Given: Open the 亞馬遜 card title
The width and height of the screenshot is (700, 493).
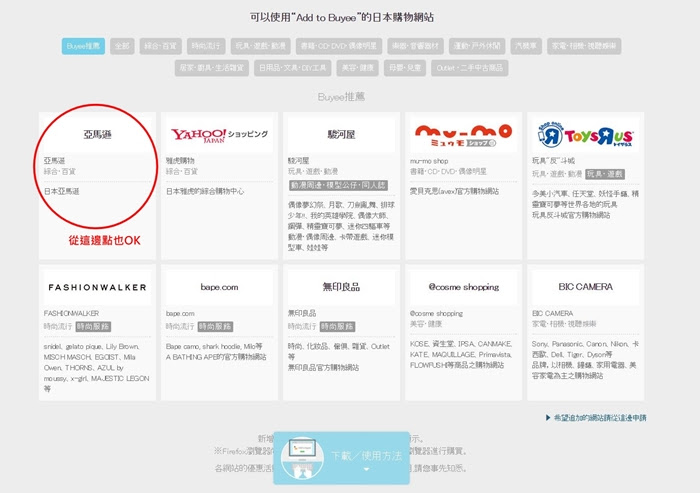Looking at the screenshot, I should 97,134.
